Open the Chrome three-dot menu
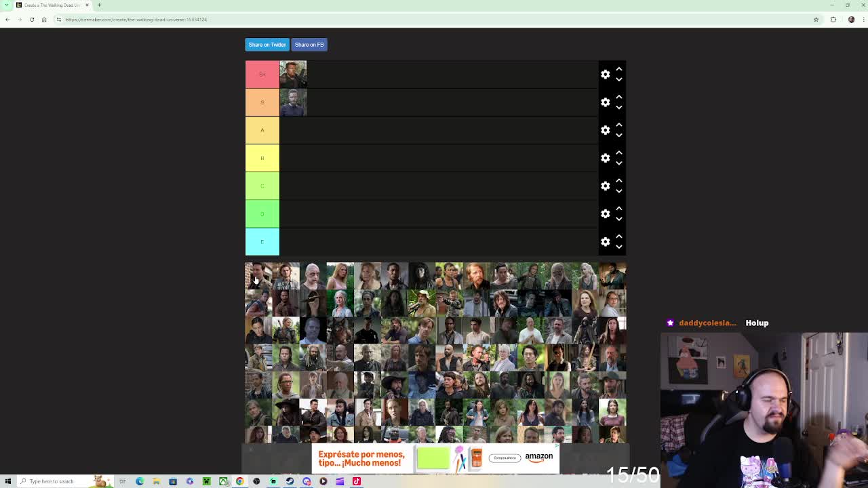 click(862, 19)
